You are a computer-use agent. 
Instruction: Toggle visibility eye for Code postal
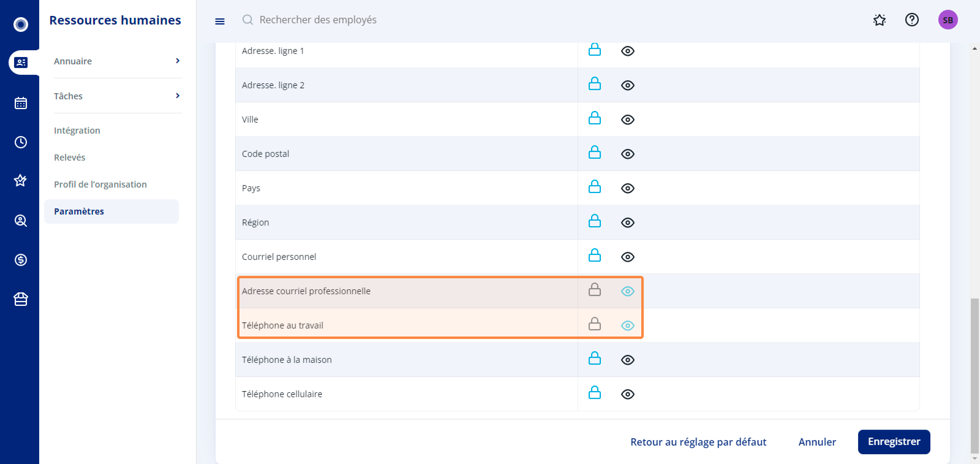point(627,154)
